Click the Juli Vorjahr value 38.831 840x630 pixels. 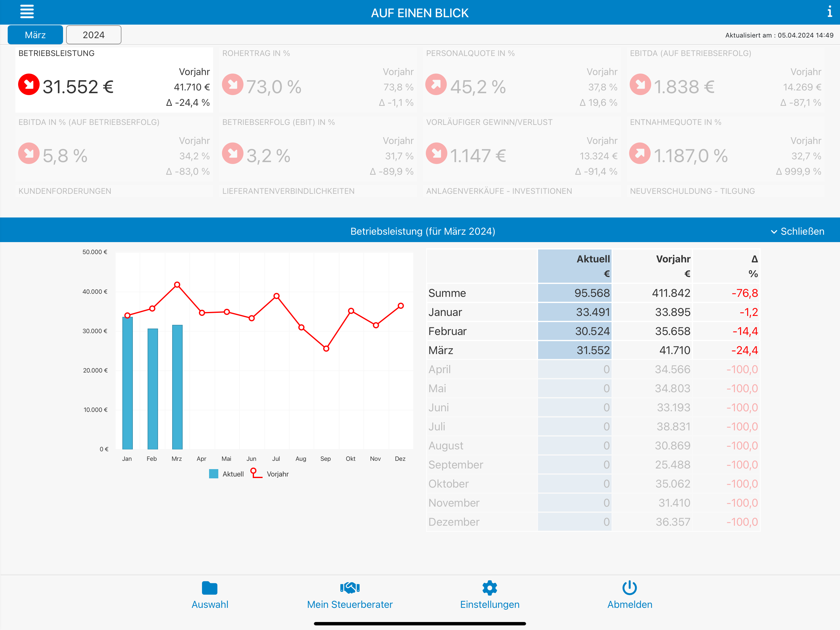click(673, 426)
